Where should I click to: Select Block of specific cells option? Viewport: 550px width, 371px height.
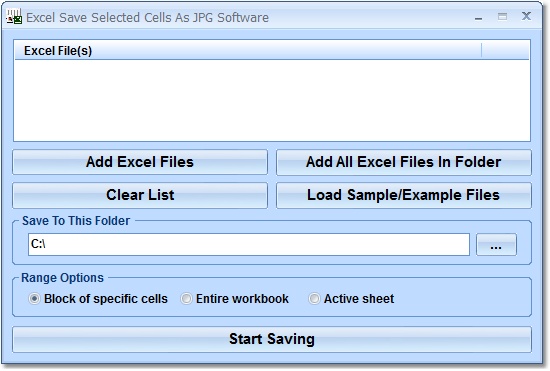click(98, 299)
